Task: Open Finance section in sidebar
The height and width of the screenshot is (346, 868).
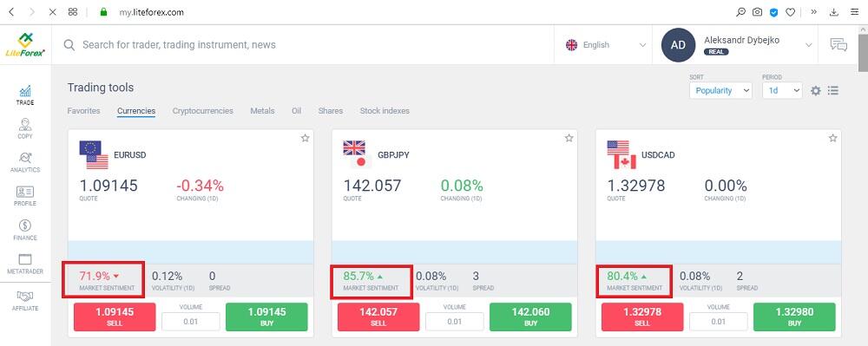Action: [25, 230]
